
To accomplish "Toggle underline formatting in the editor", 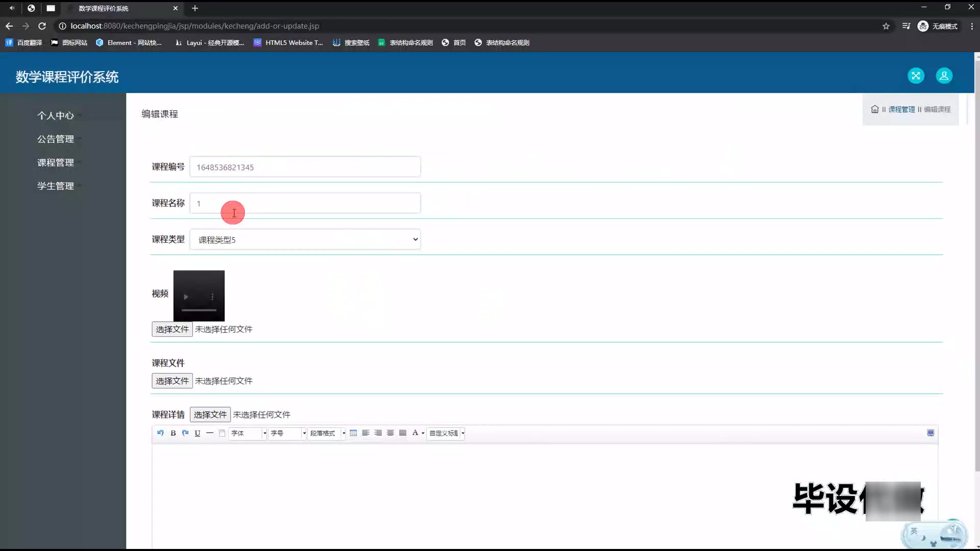I will (198, 433).
